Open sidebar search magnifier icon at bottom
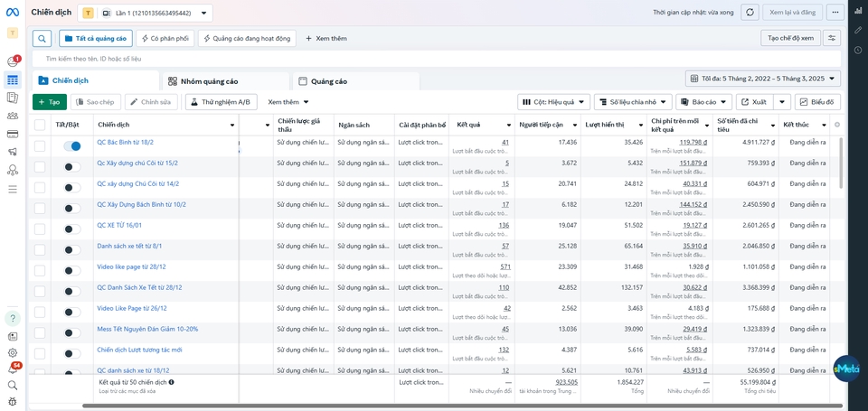This screenshot has height=411, width=868. coord(12,385)
